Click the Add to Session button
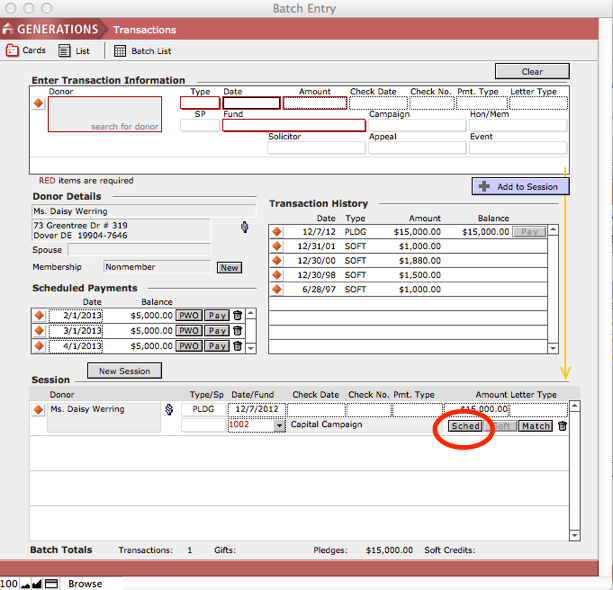This screenshot has height=590, width=613. pos(520,186)
